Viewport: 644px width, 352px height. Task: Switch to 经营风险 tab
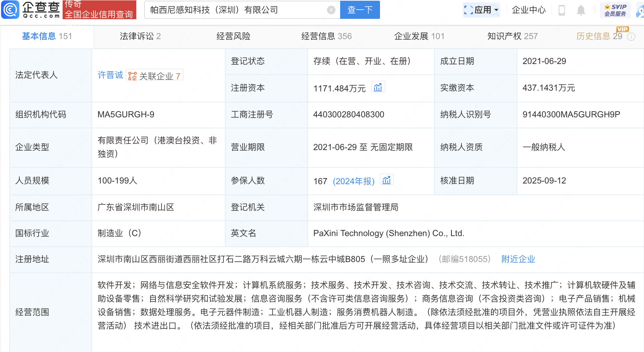tap(233, 36)
